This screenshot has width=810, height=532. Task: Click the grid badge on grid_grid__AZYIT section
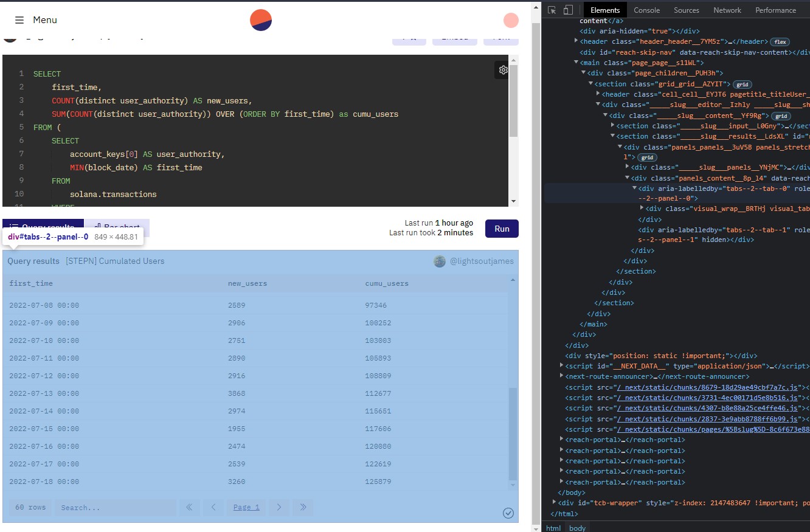[742, 85]
